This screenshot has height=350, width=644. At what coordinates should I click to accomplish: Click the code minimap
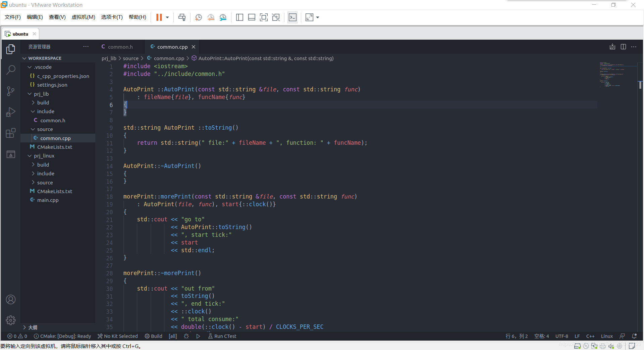click(618, 75)
